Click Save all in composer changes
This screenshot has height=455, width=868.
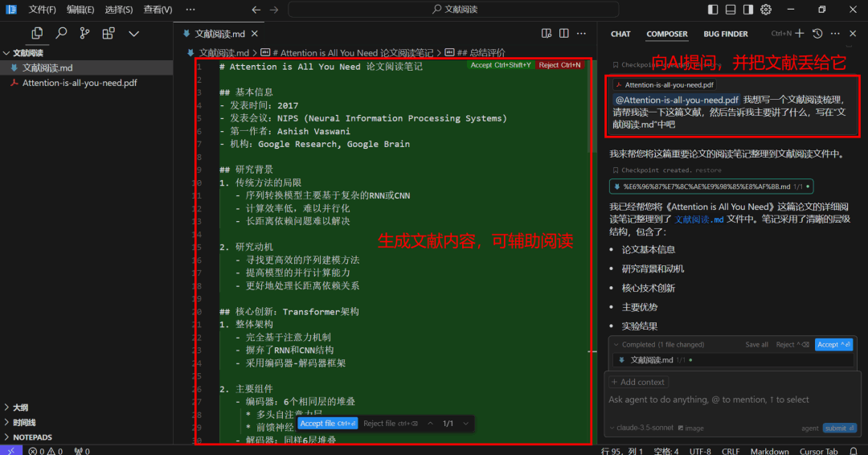click(x=756, y=344)
